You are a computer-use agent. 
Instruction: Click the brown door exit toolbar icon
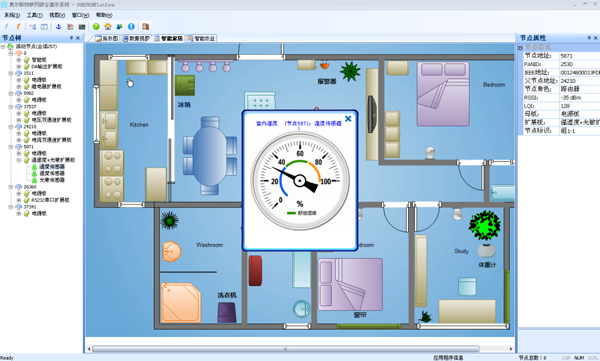(x=145, y=26)
